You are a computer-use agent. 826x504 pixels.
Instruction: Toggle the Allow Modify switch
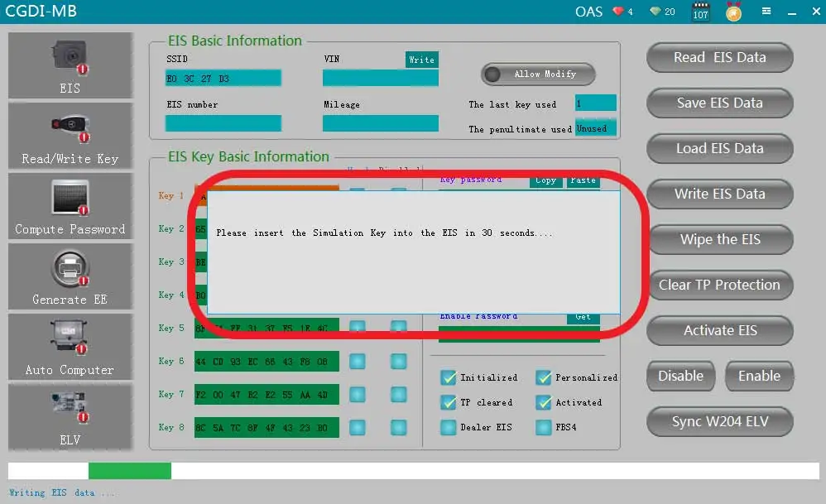[x=538, y=74]
